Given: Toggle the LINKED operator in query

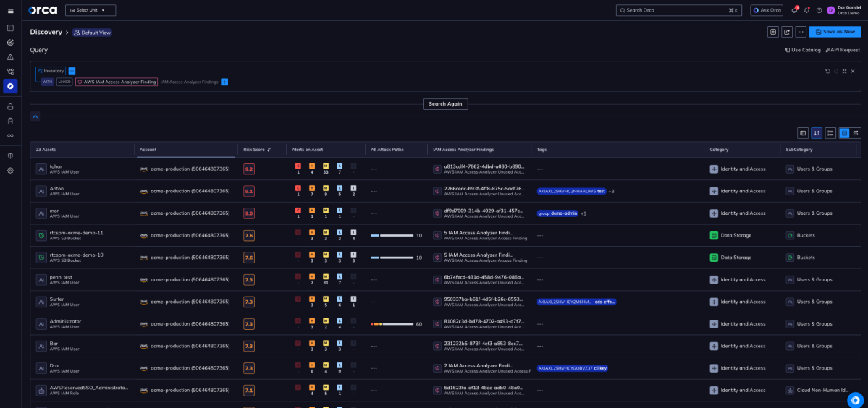Looking at the screenshot, I should pos(64,82).
